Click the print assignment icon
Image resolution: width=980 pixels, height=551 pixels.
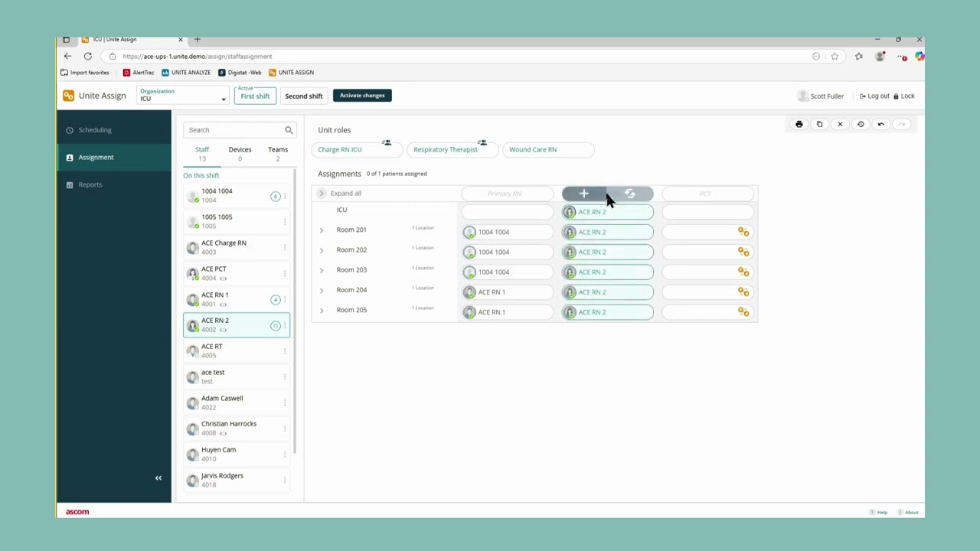pyautogui.click(x=799, y=124)
